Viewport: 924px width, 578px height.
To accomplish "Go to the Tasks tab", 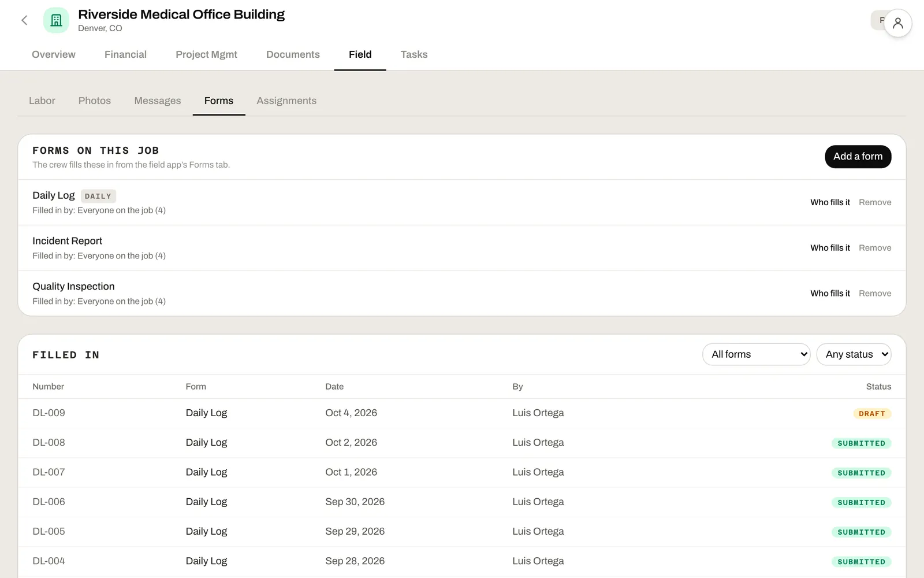I will [x=414, y=54].
